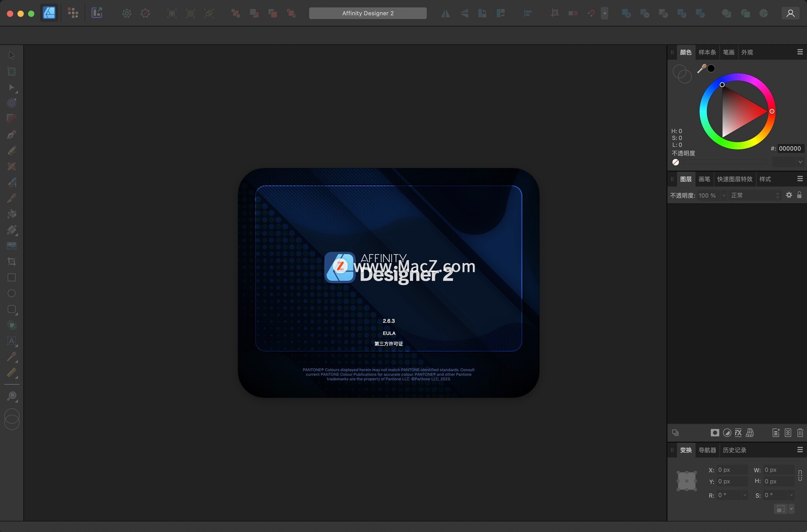
Task: Click the boolean Add operation icon
Action: 626,13
